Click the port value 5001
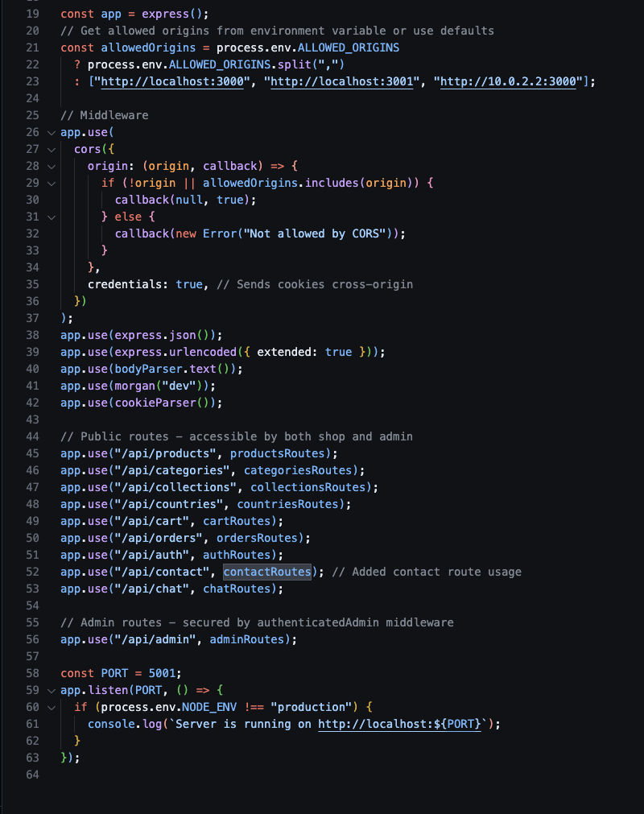 162,673
